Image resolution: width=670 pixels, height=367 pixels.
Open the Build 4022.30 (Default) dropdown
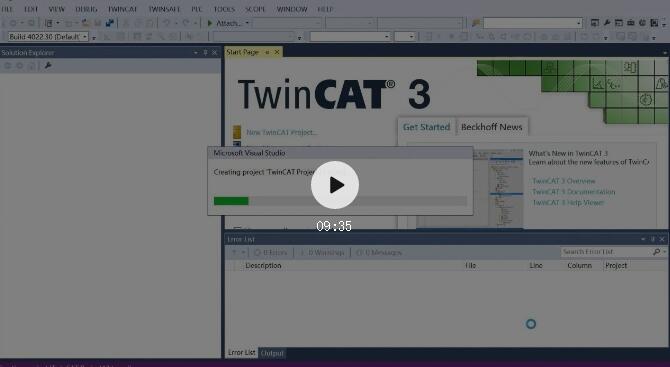point(48,37)
